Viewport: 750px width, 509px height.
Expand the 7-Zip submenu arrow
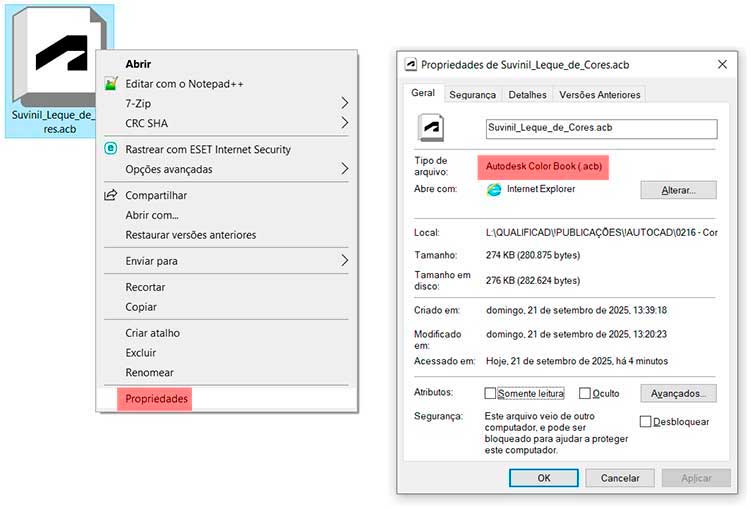pos(344,103)
